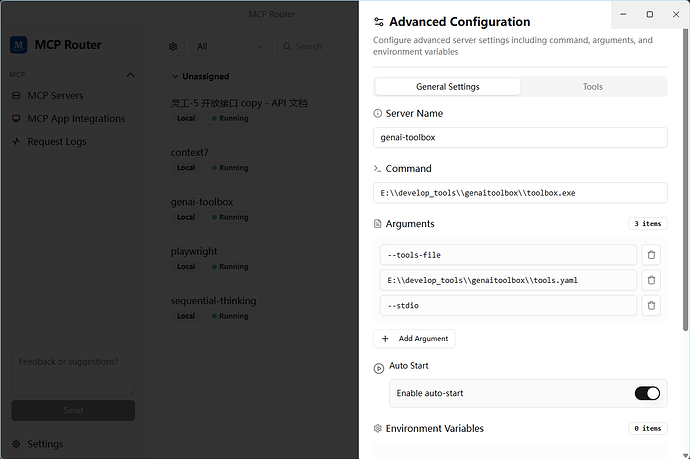Click the MCP Router window title text
Viewport: 690px width, 459px height.
(272, 14)
